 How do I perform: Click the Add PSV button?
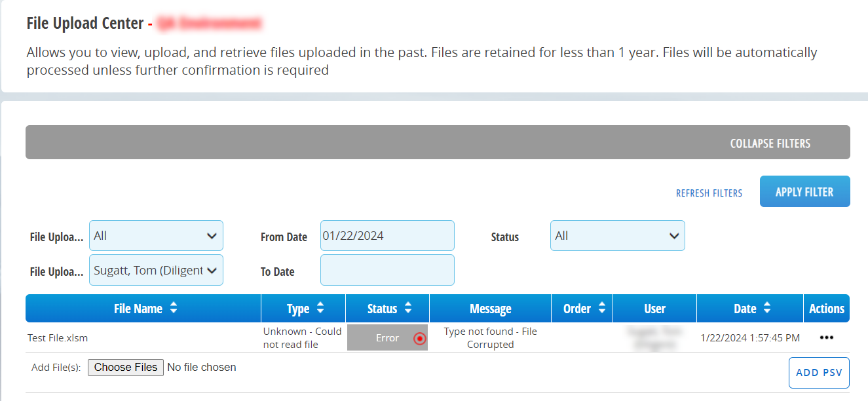pos(819,373)
